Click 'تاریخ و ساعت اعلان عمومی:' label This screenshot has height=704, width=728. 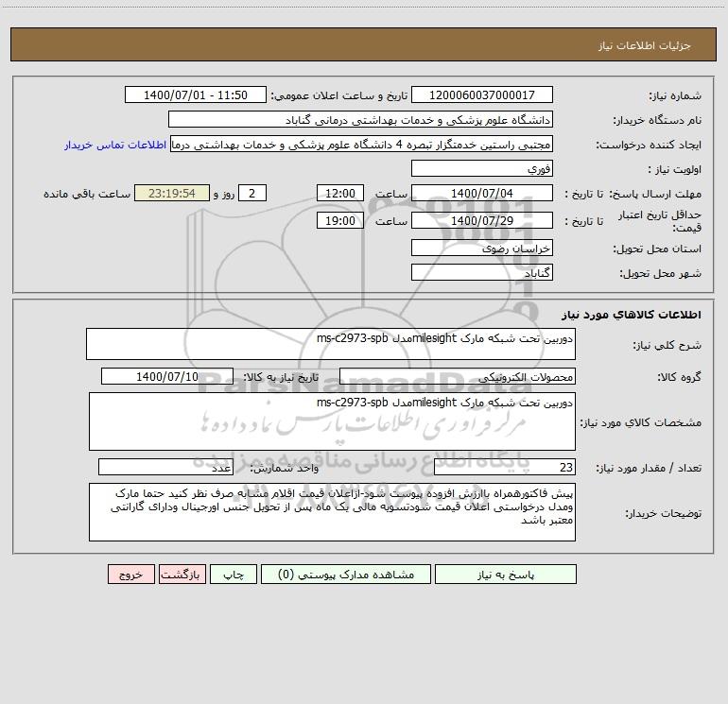(x=338, y=95)
